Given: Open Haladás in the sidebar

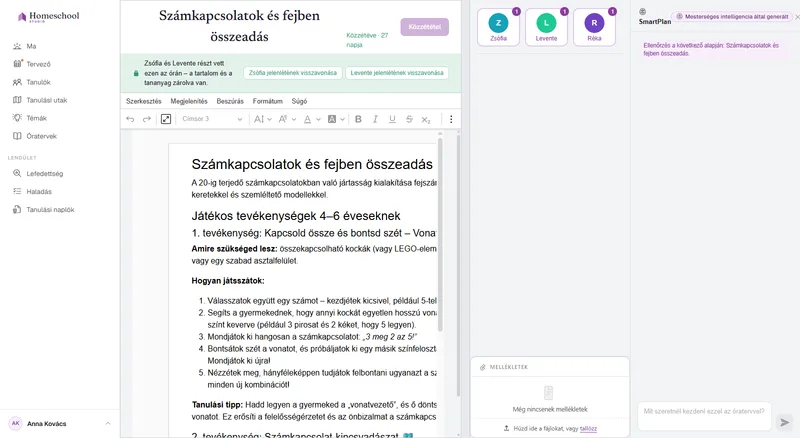Looking at the screenshot, I should tap(39, 191).
